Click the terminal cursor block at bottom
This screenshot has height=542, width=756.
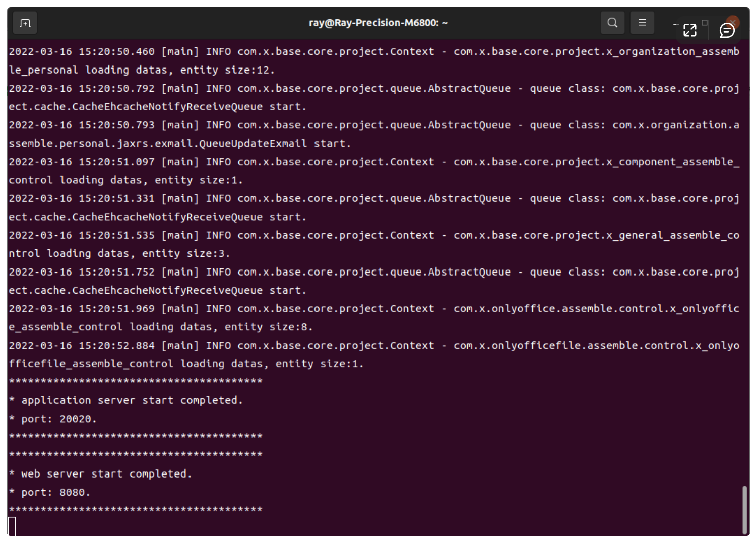click(x=12, y=526)
